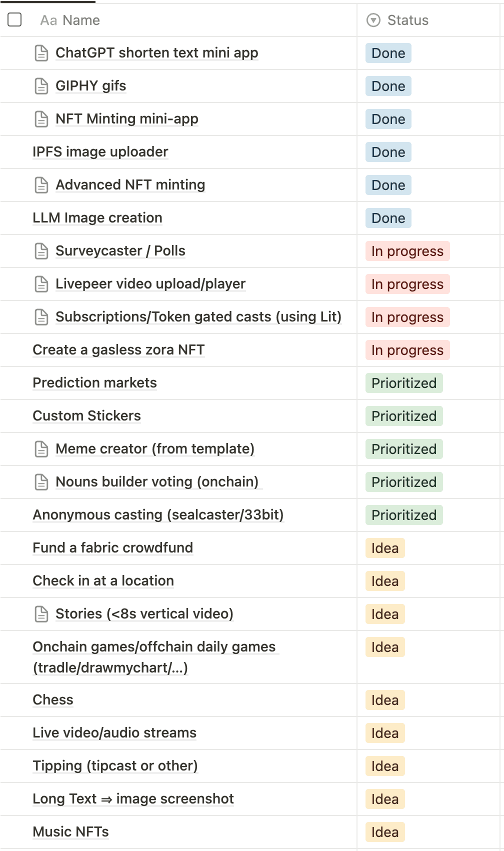Tick the select-all checkbox in header

[x=15, y=20]
